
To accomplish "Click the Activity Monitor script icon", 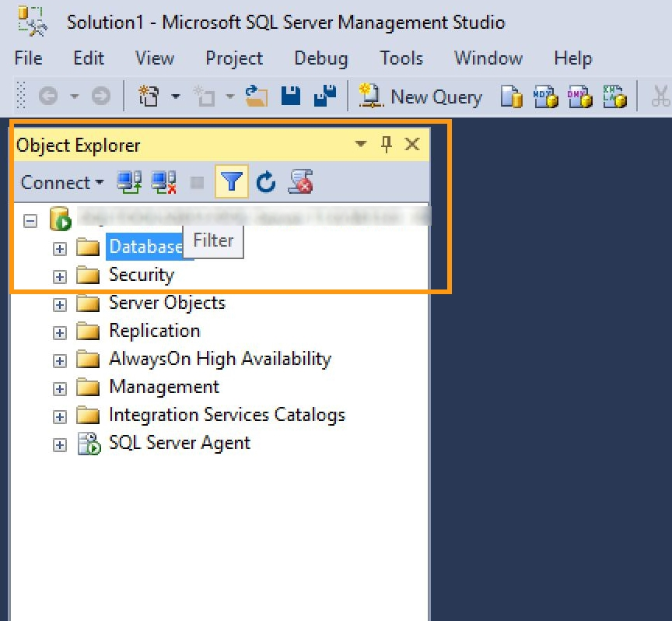I will pyautogui.click(x=300, y=182).
